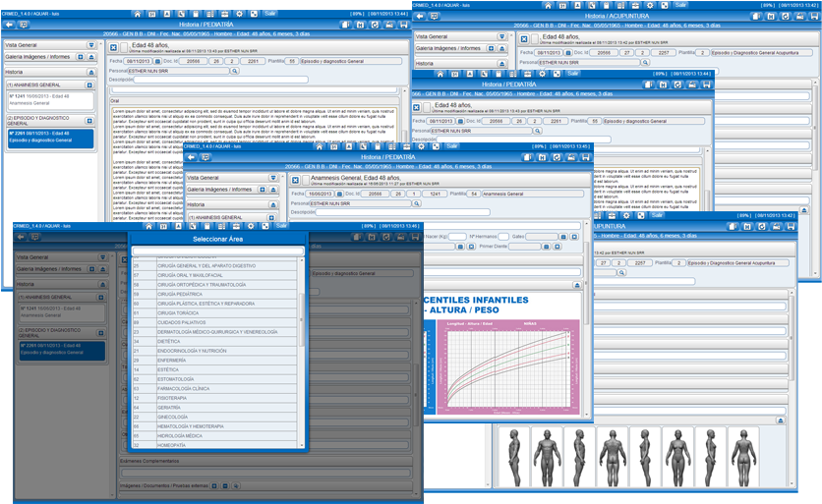Open record Nº 2261 Episodio y diagnostico in top-left window

click(x=50, y=138)
